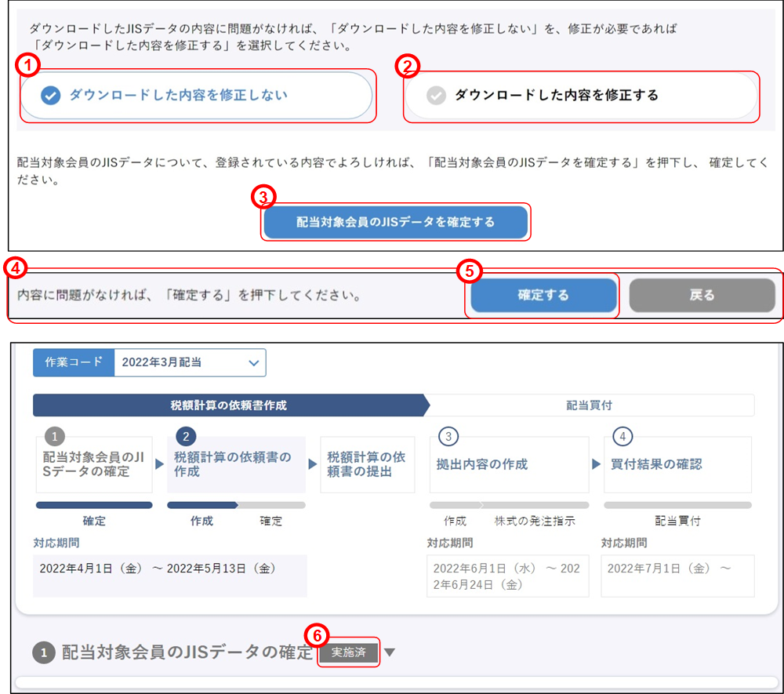Click the gray 戻る button
Image resolution: width=784 pixels, height=694 pixels.
702,296
